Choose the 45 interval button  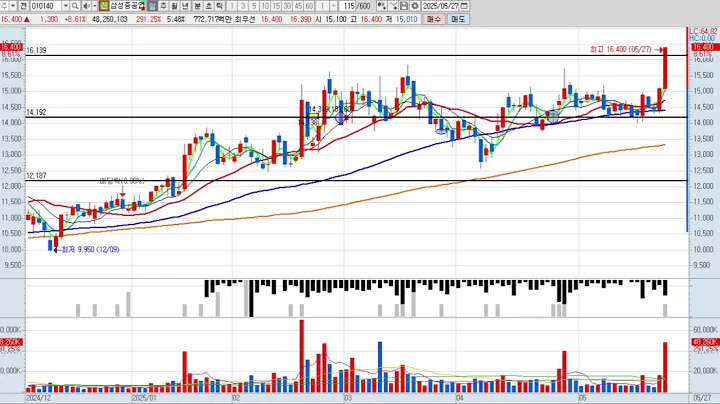tap(298, 6)
